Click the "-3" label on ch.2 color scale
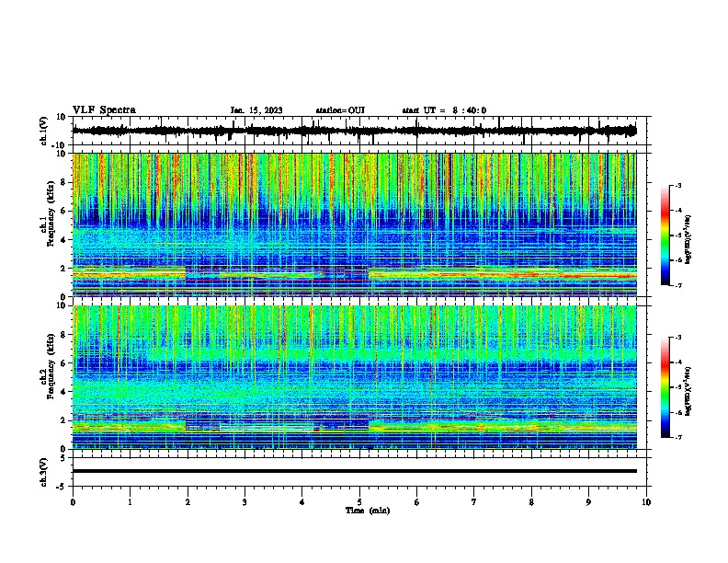Image resolution: width=728 pixels, height=563 pixels. pos(677,338)
